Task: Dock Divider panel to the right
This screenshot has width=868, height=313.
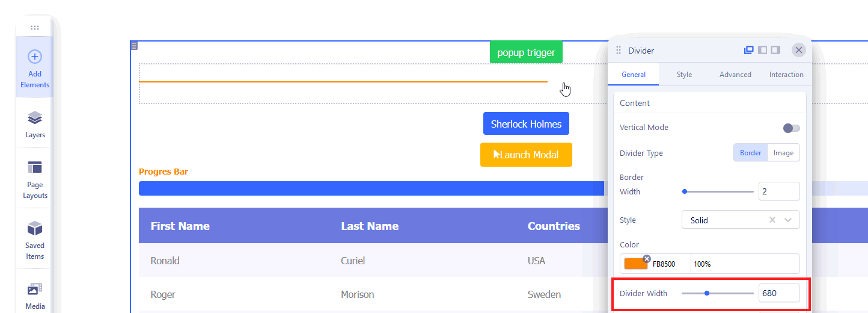Action: [x=775, y=50]
